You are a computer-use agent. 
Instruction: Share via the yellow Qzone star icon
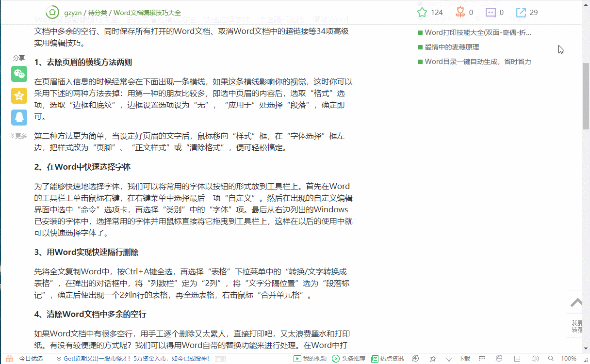pyautogui.click(x=19, y=96)
